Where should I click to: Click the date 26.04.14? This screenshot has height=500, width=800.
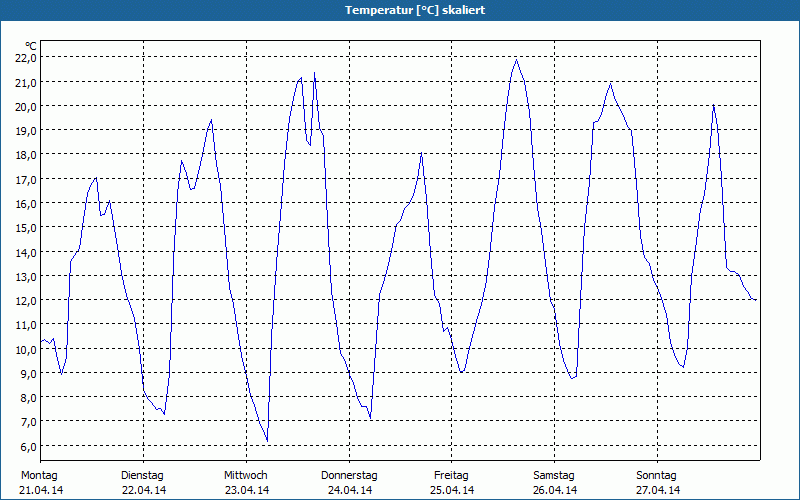pos(555,490)
